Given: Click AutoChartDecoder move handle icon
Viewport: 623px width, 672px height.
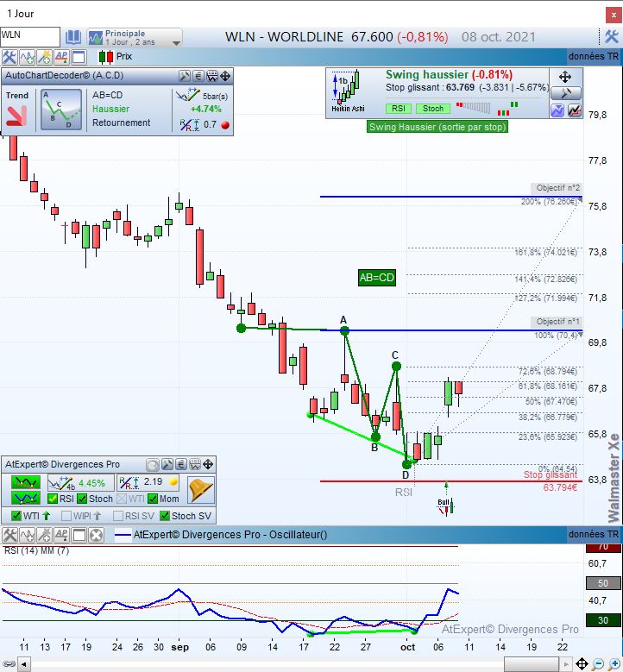Looking at the screenshot, I should click(x=225, y=76).
